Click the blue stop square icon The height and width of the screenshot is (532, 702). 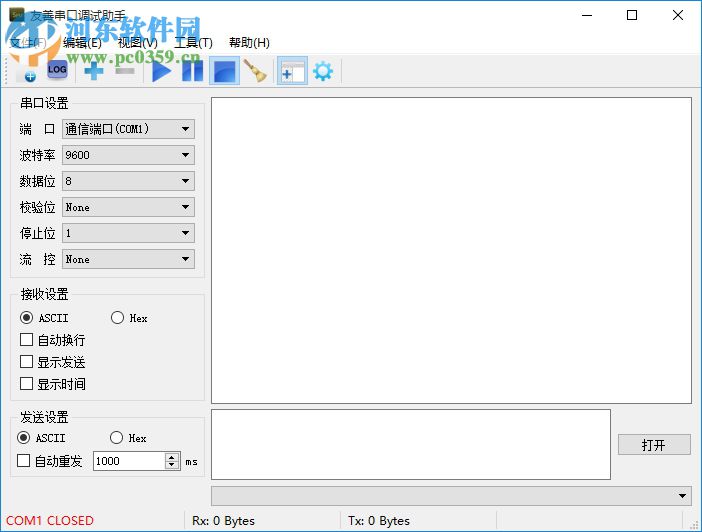pyautogui.click(x=224, y=71)
